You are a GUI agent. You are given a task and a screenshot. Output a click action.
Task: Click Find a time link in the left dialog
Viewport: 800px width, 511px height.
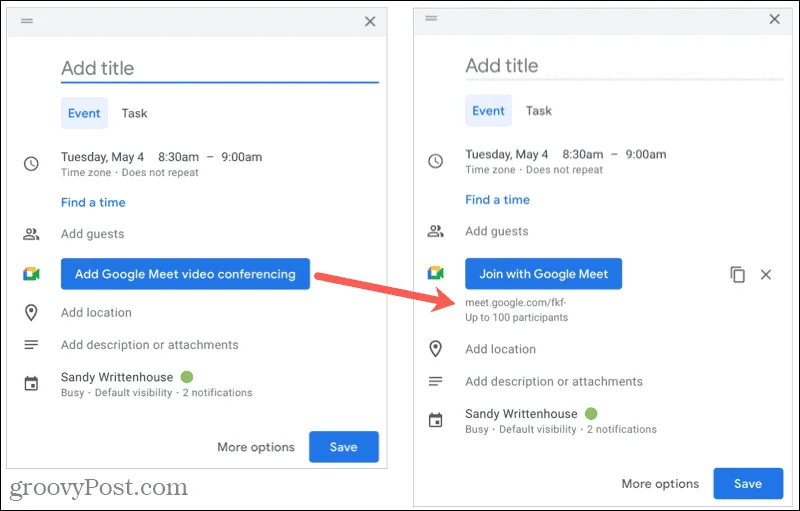93,202
